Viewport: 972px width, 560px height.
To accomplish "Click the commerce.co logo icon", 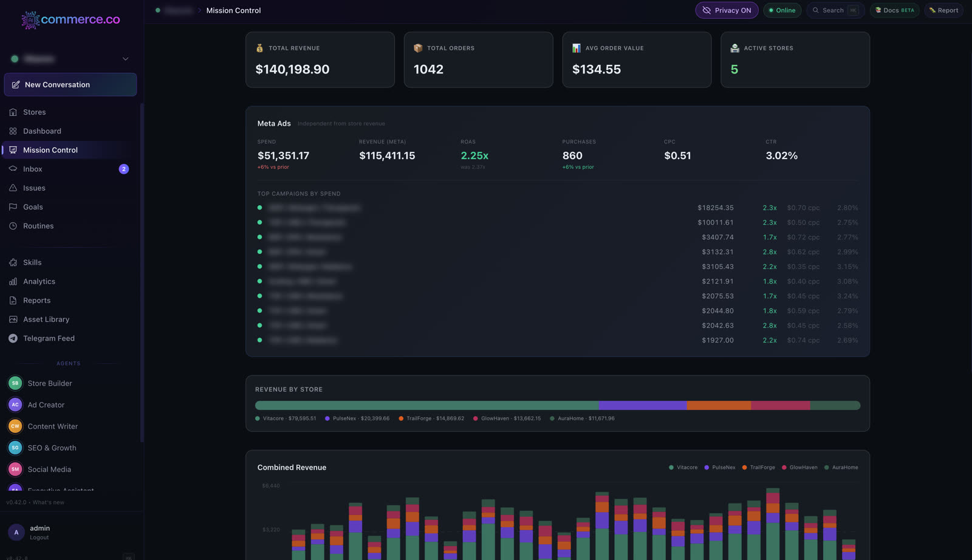I will tap(30, 20).
